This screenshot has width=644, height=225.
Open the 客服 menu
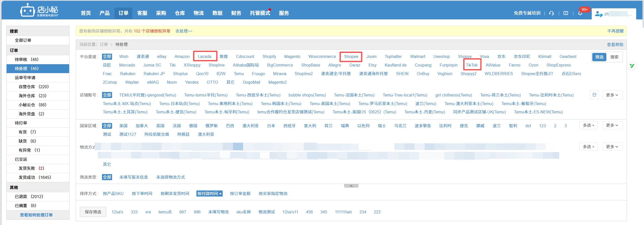pyautogui.click(x=142, y=13)
